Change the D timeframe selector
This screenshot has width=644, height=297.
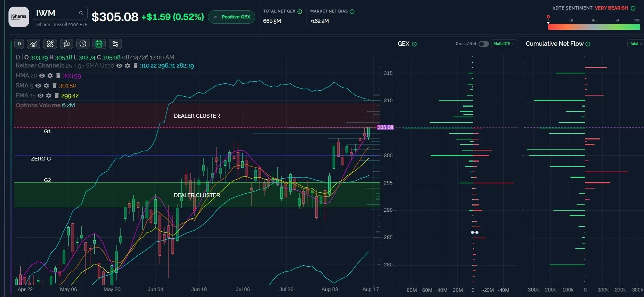[19, 44]
